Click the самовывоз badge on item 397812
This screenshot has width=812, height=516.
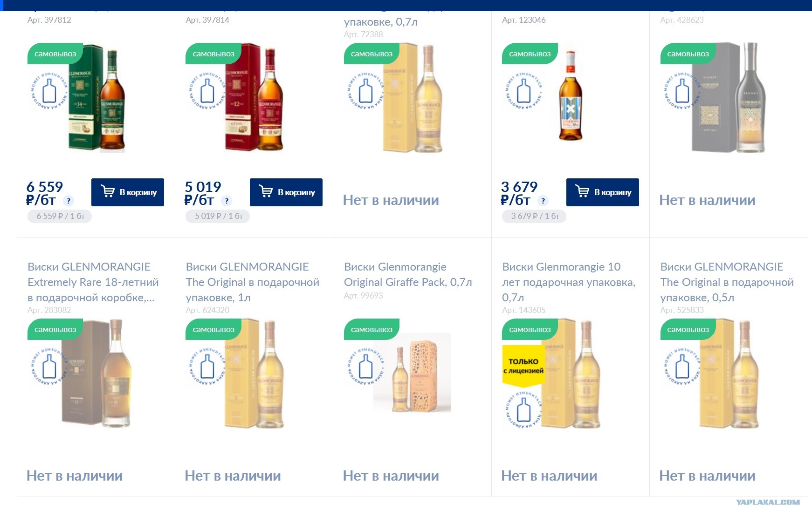[55, 54]
